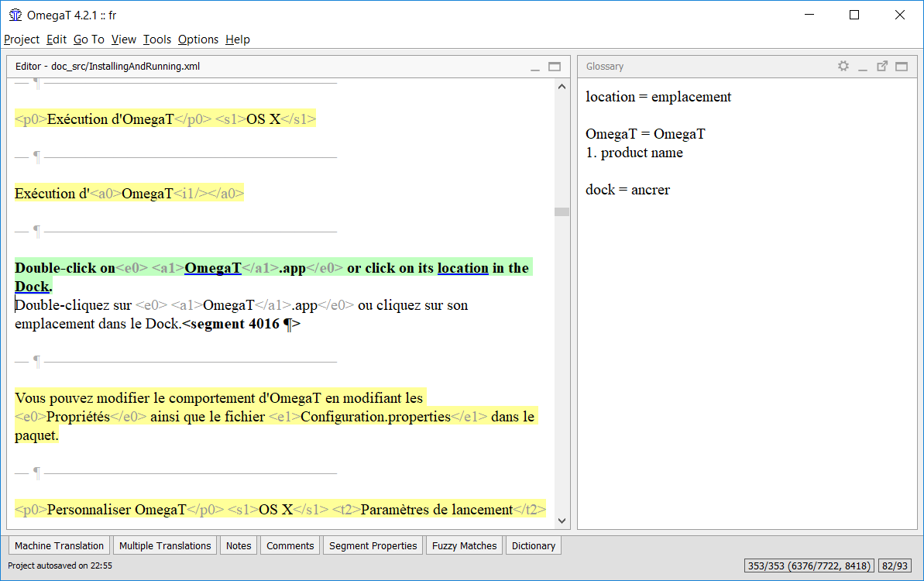Image resolution: width=924 pixels, height=581 pixels.
Task: Click the 'Exécution d'<a0>OmegaT' segment
Action: coord(129,193)
